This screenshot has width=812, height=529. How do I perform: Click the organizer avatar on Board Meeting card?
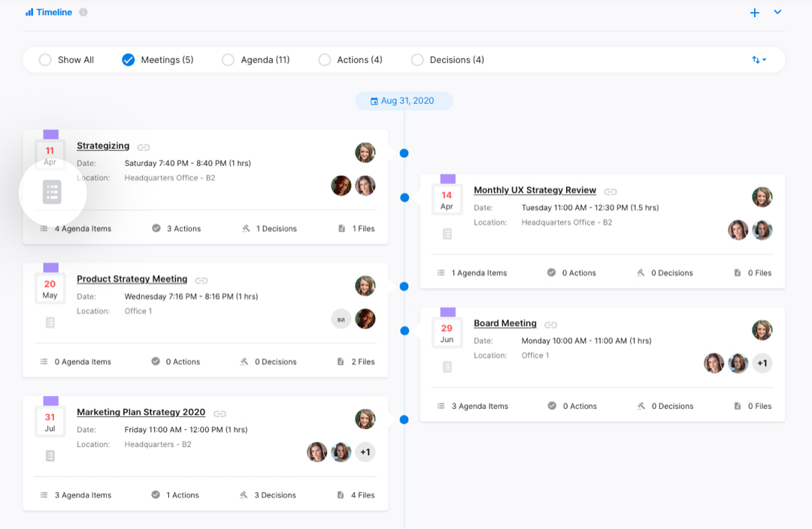pos(762,330)
